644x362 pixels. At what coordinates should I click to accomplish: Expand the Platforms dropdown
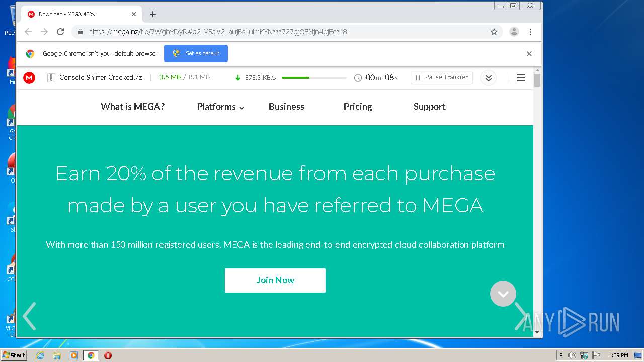point(220,107)
